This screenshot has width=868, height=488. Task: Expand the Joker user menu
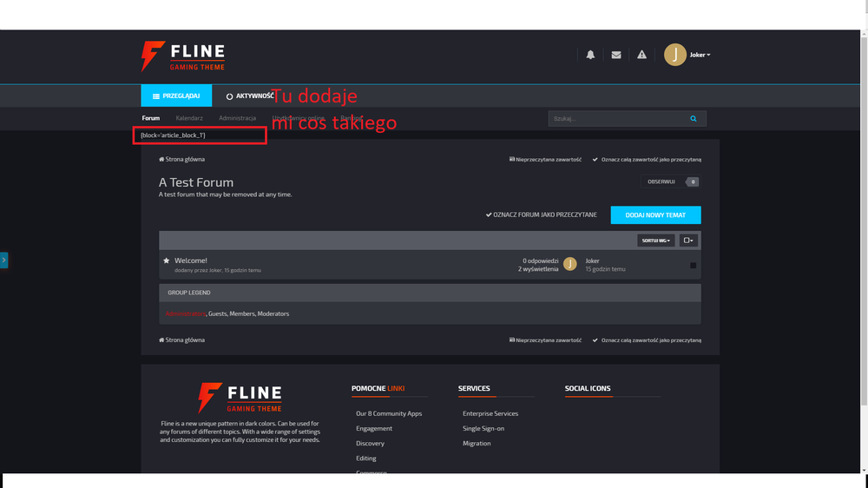pos(700,55)
